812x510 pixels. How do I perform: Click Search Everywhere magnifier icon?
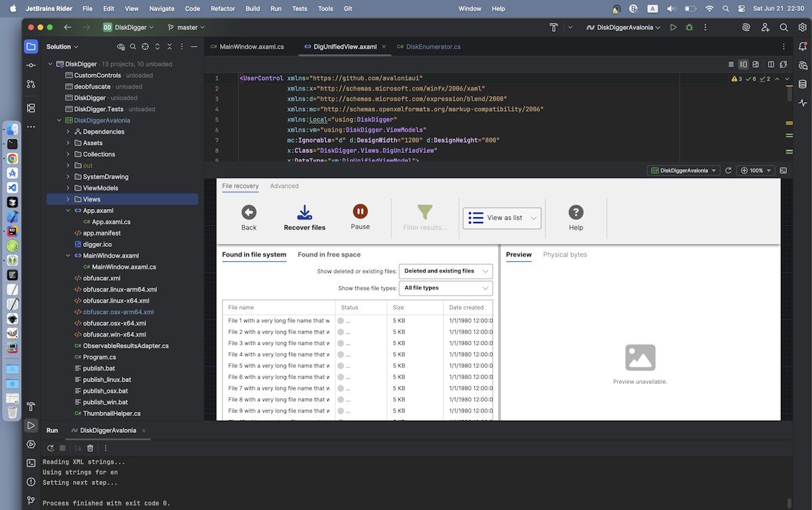[784, 28]
